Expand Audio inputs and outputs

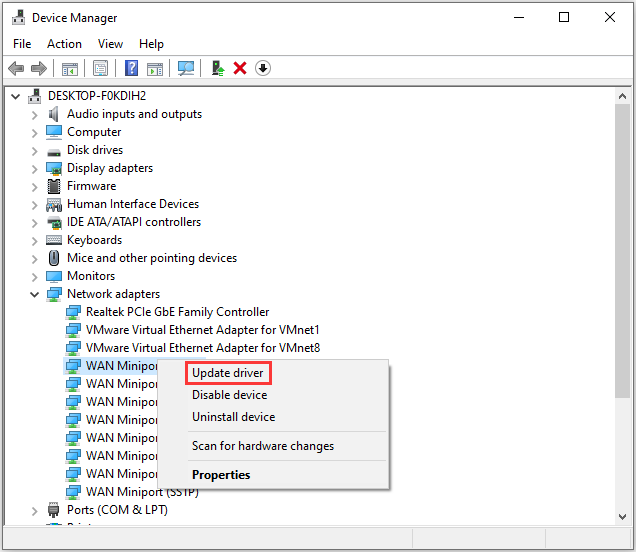(x=35, y=115)
